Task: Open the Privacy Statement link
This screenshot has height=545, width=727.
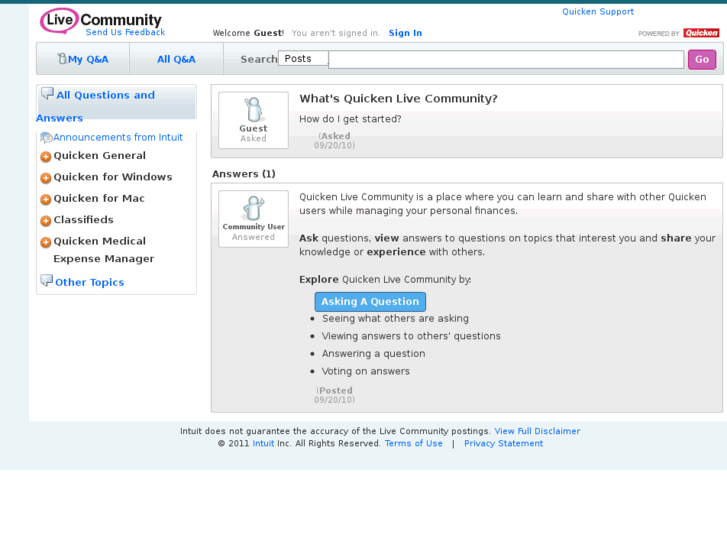Action: pos(504,443)
